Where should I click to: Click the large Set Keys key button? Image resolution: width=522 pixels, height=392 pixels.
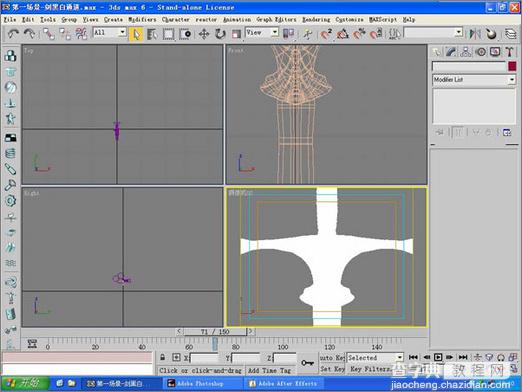pos(307,363)
